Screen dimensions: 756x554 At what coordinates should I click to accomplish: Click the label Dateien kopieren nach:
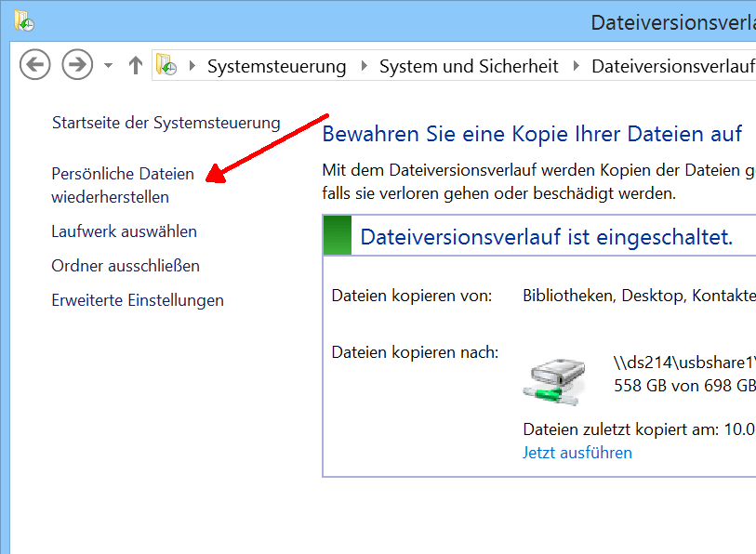pyautogui.click(x=415, y=352)
